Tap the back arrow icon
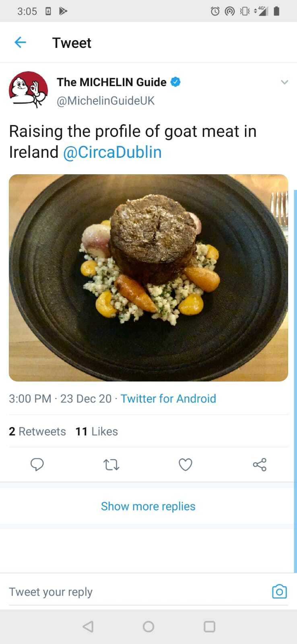 (x=20, y=42)
